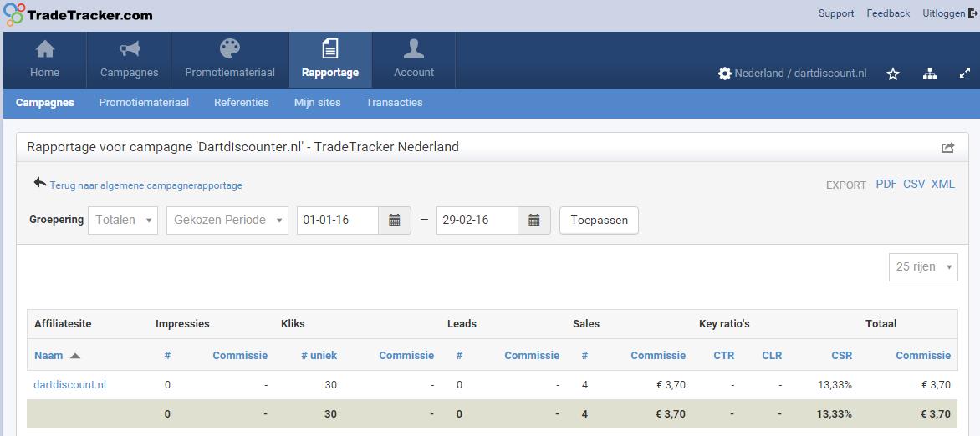The width and height of the screenshot is (980, 436).
Task: Switch to Referenties sub-tab
Action: [242, 103]
